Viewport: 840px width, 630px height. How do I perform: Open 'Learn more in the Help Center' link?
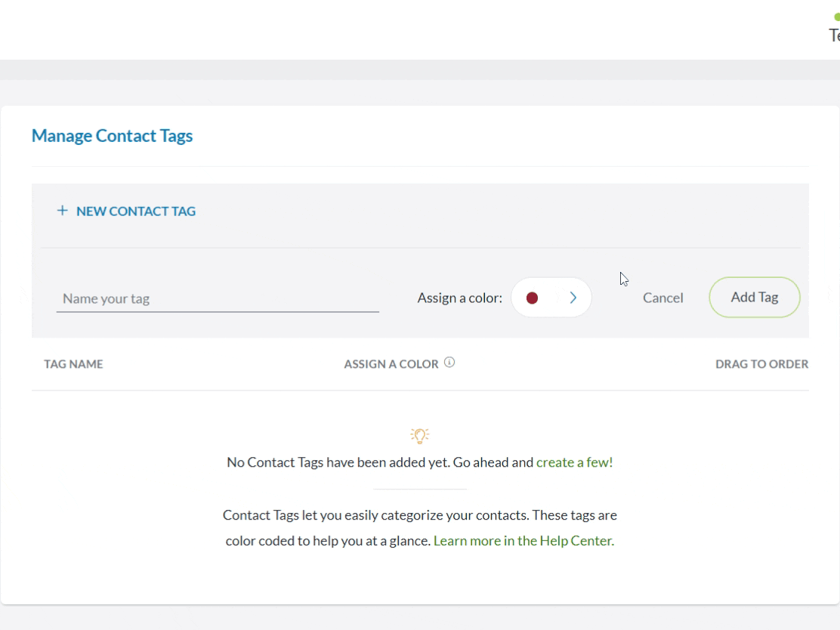[523, 541]
